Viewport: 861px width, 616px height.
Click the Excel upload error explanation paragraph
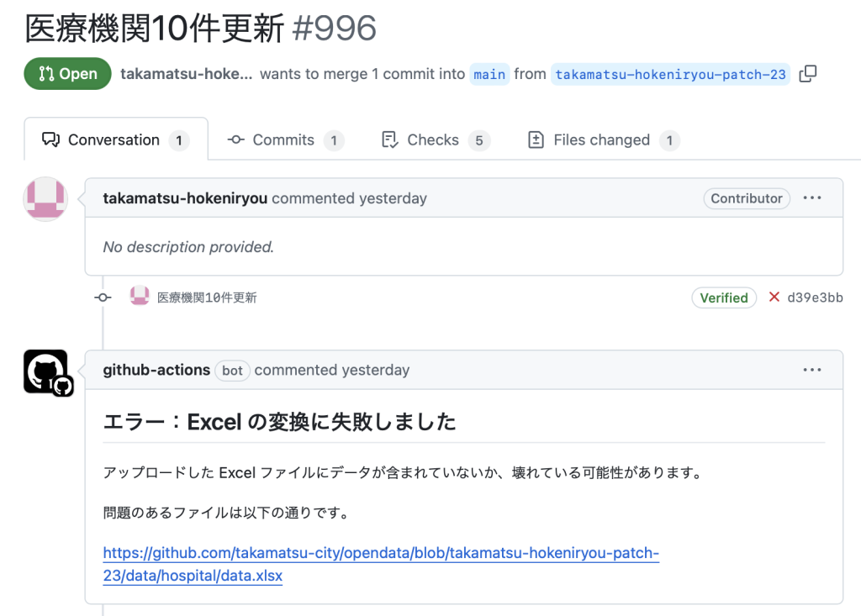[404, 472]
